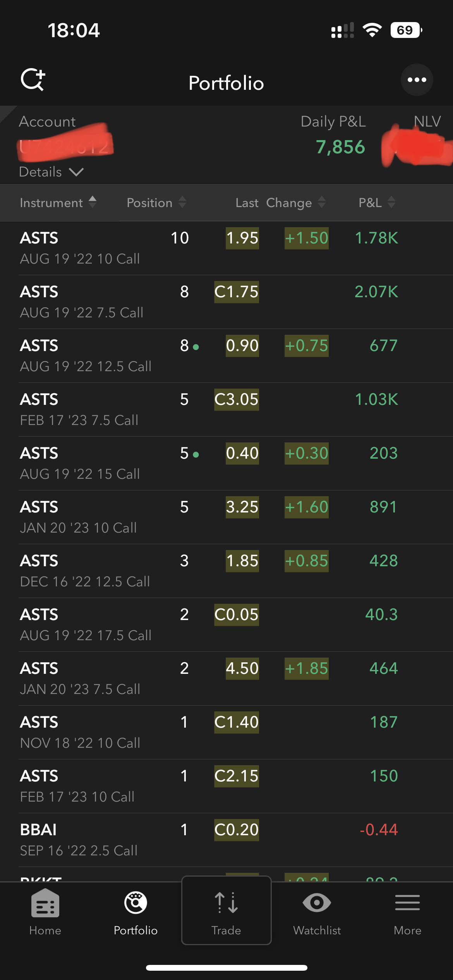
Task: Tap ASTS FEB 17 '23 7.5 Call
Action: [79, 409]
